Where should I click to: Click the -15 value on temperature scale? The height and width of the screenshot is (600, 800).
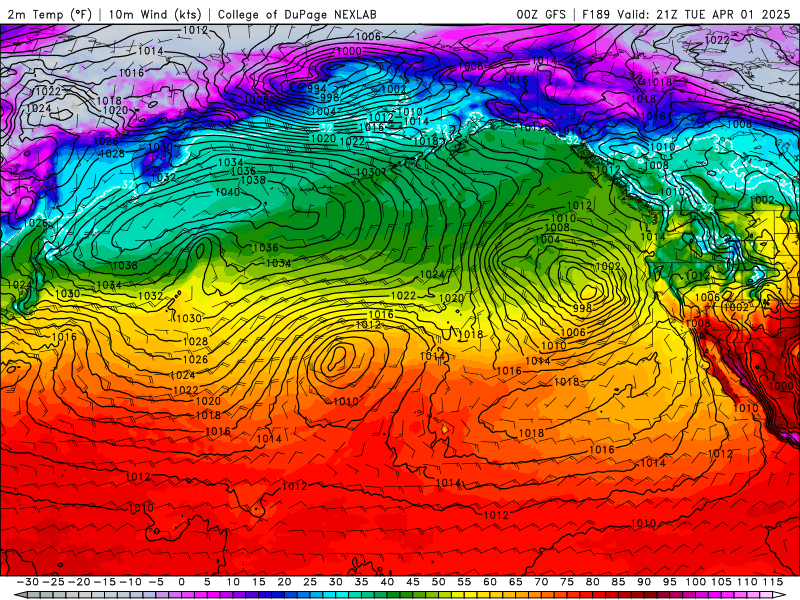point(105,582)
